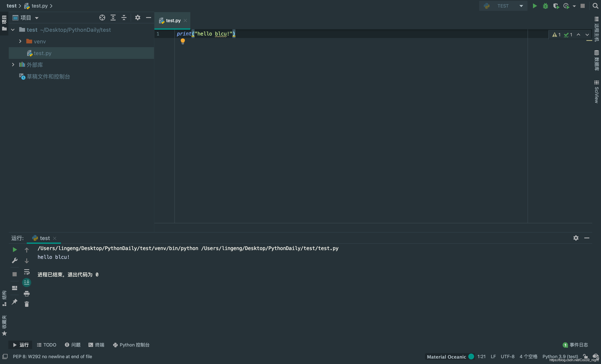Open the TEST run configuration dropdown
601x364 pixels.
point(503,6)
